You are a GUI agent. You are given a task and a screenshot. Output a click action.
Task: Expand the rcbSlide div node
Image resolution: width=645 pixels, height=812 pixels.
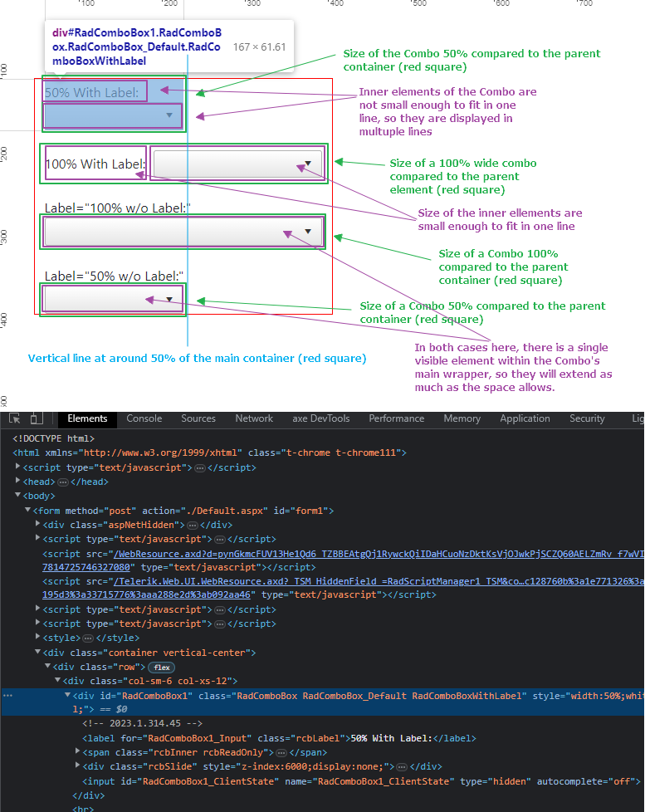[x=78, y=765]
